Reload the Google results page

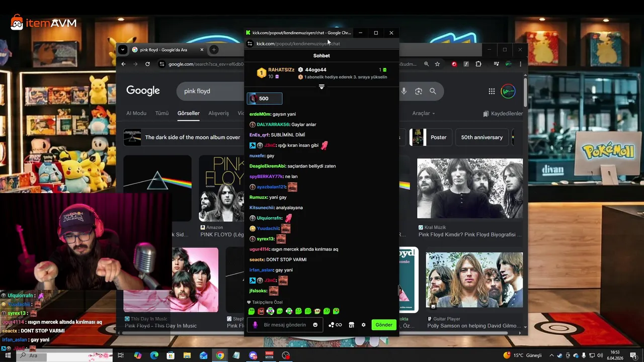point(147,64)
